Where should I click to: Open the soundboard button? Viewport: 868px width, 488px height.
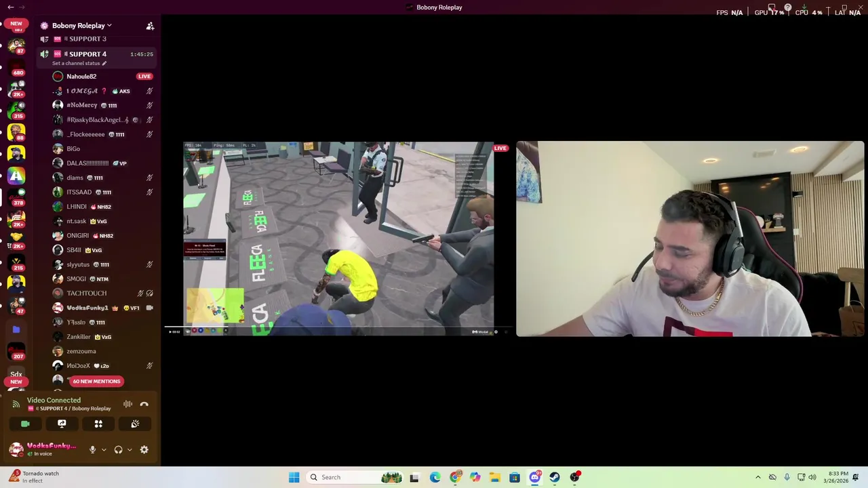tap(135, 424)
